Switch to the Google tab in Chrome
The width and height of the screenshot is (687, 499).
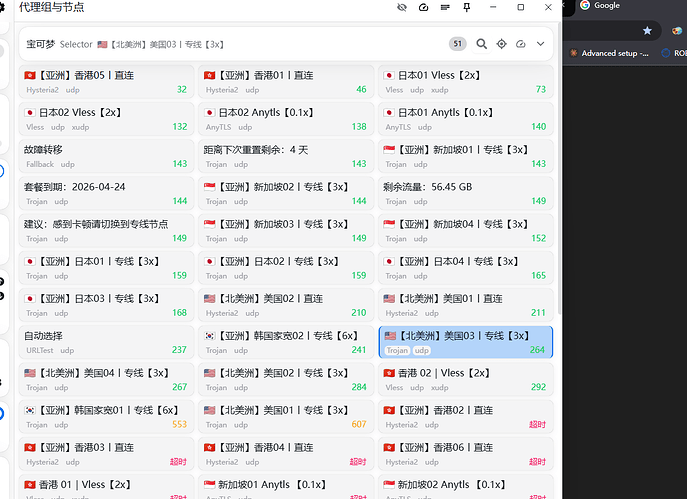pyautogui.click(x=599, y=6)
